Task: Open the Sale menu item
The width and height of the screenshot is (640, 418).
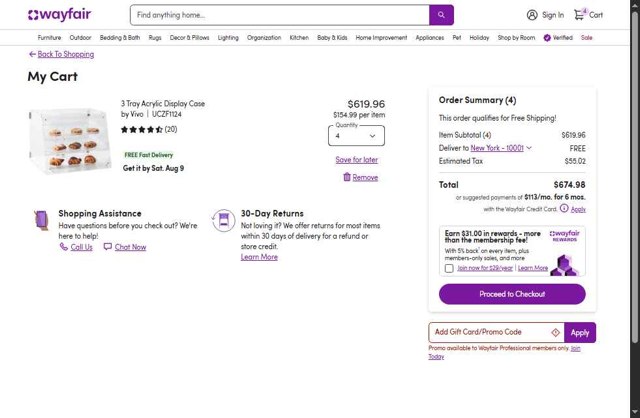Action: 587,38
